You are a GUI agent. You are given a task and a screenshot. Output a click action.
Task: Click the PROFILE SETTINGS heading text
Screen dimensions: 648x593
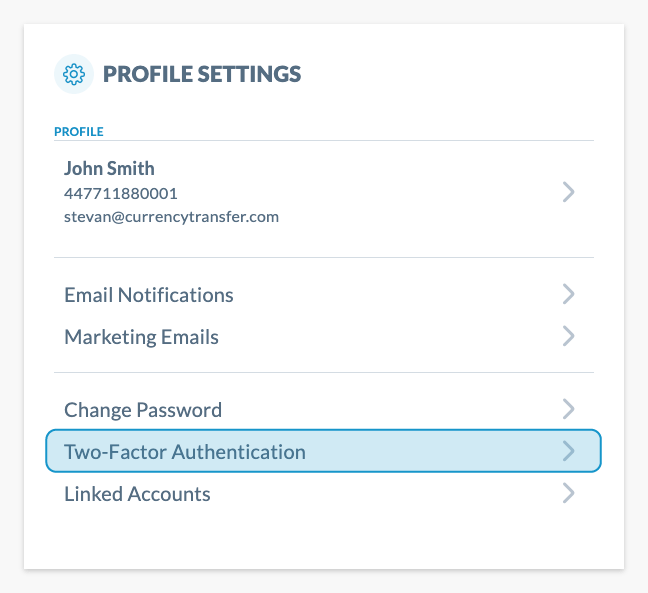point(202,74)
